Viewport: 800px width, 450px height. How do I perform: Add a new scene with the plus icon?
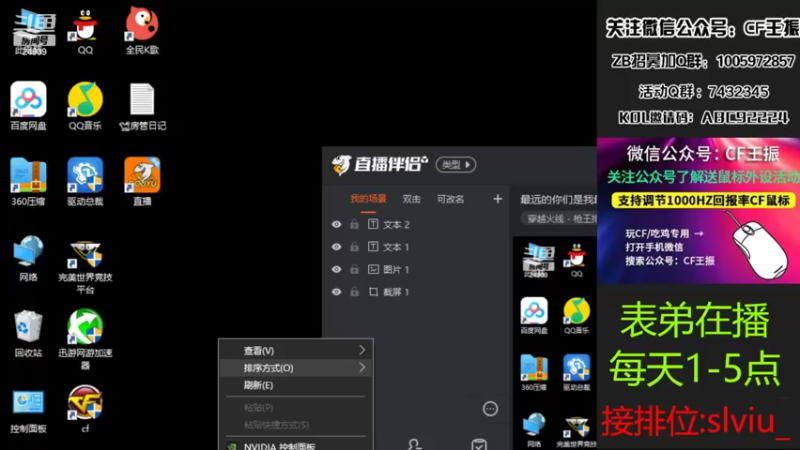tap(497, 198)
